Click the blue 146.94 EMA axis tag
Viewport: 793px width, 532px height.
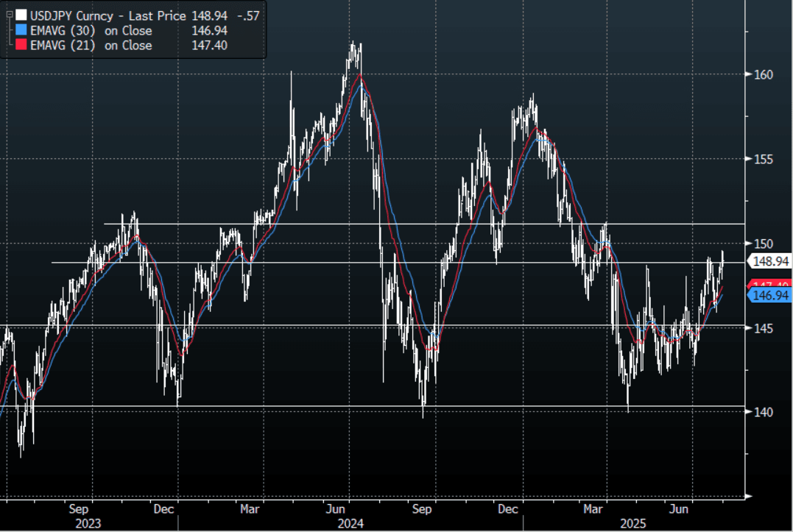click(769, 295)
